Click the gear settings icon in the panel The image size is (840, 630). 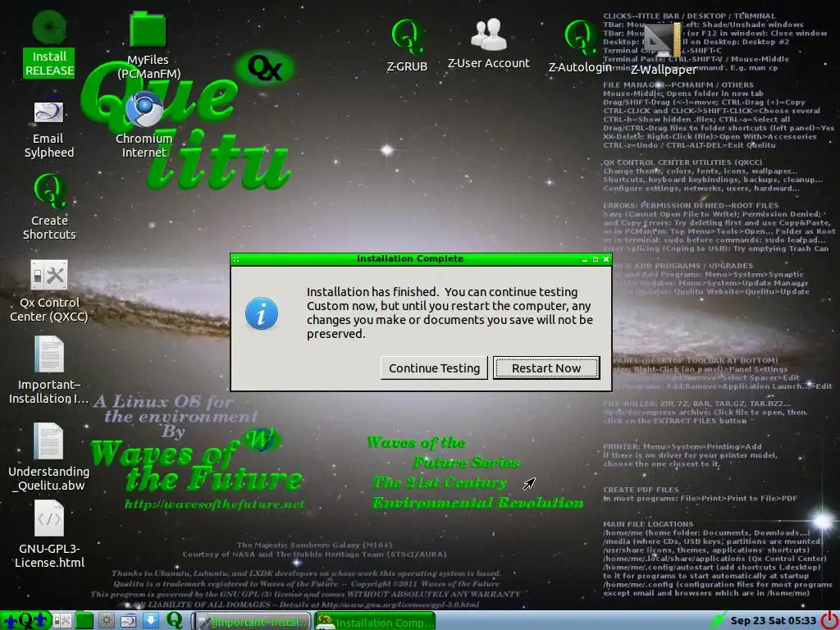click(x=106, y=621)
